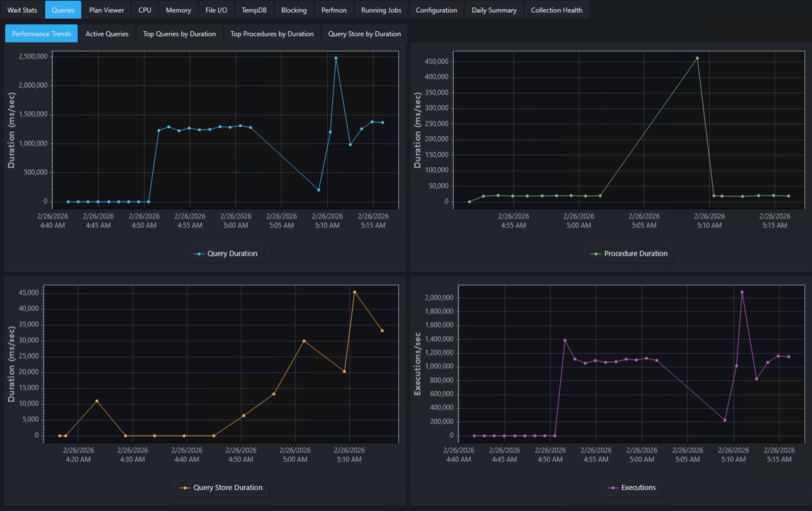The height and width of the screenshot is (511, 812).
Task: Select the Blocking tab
Action: [x=293, y=10]
